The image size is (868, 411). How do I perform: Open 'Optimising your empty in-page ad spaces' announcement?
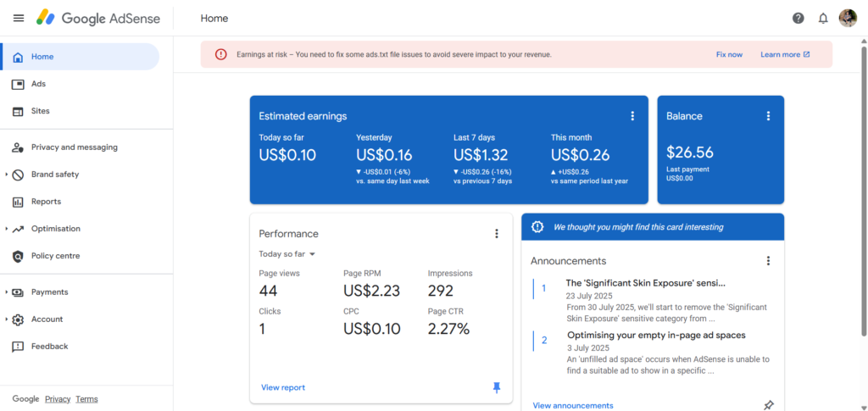tap(656, 336)
